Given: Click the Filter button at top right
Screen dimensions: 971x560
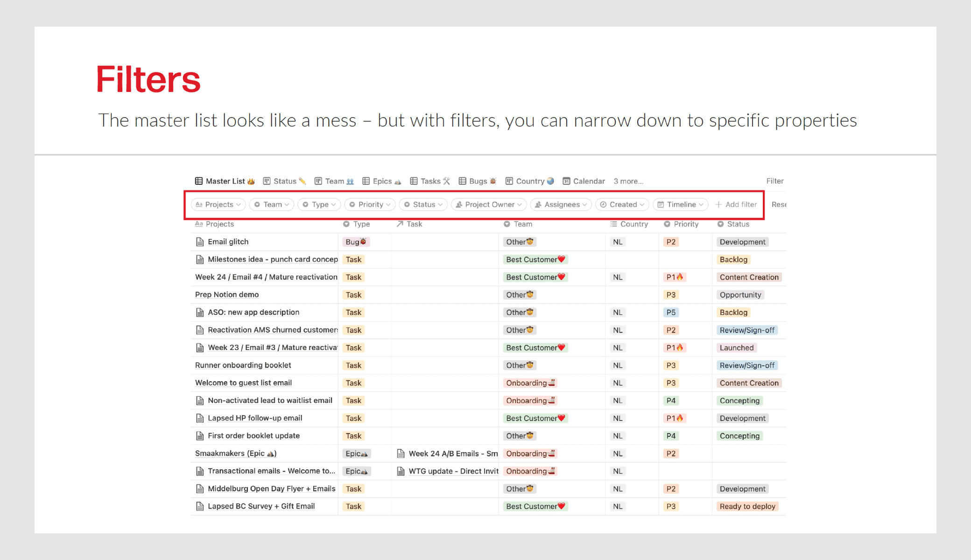Looking at the screenshot, I should [775, 181].
